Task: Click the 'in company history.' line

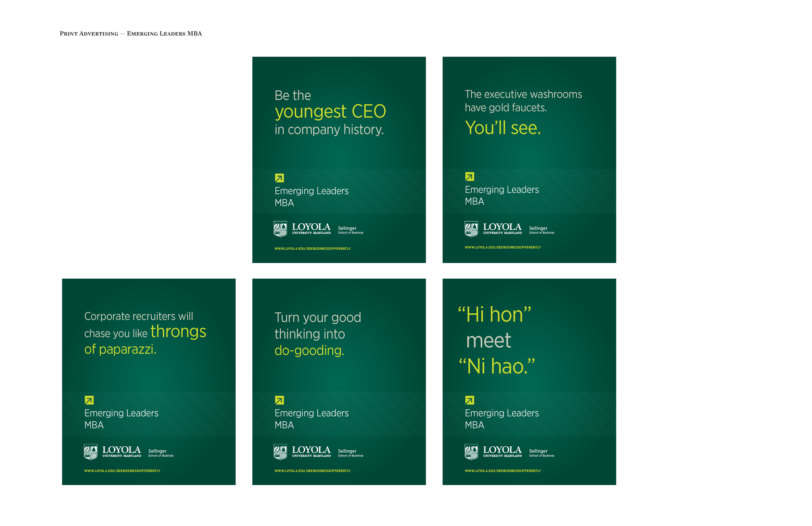Action: 329,130
